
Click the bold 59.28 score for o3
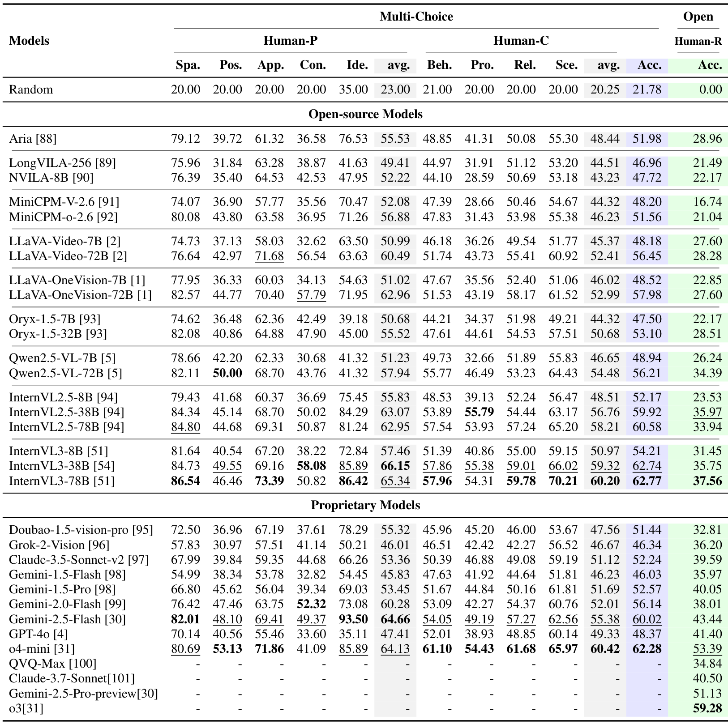(x=707, y=709)
